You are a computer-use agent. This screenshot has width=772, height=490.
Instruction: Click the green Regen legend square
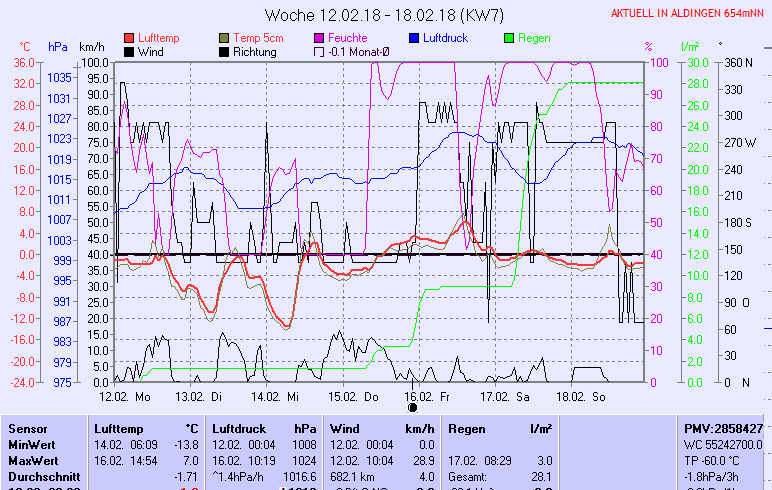509,37
